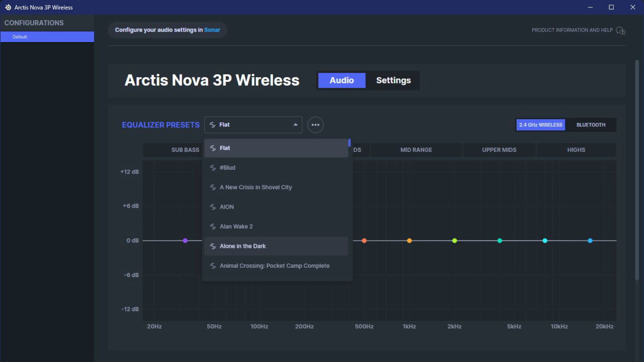Image resolution: width=644 pixels, height=362 pixels.
Task: Click the red-orange 500Hz EQ point
Action: click(x=364, y=241)
